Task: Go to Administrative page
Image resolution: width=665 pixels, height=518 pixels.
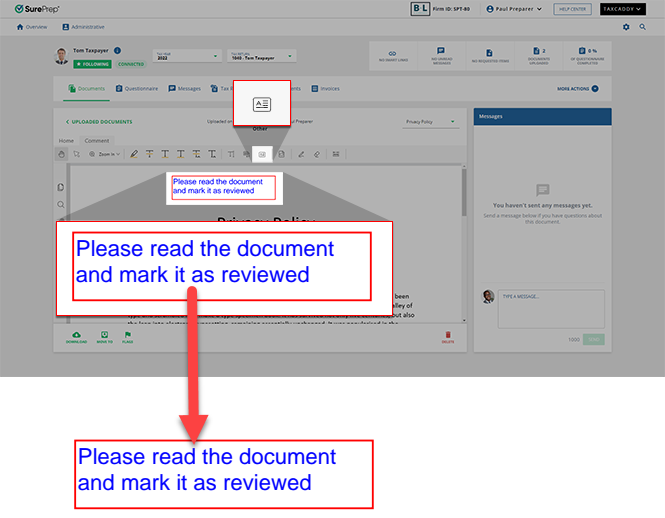Action: (84, 27)
